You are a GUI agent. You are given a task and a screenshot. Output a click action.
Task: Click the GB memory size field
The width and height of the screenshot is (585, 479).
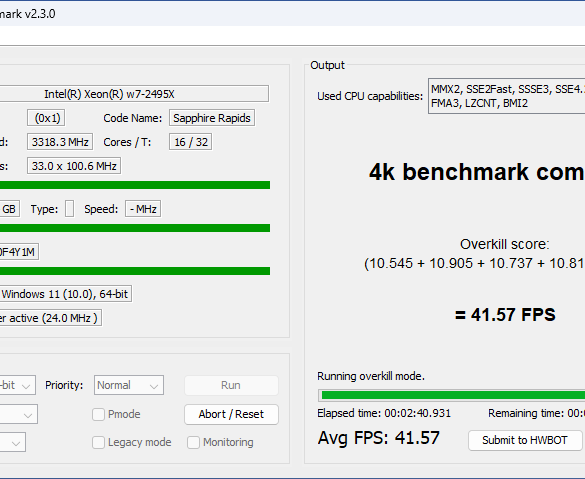[x=10, y=209]
